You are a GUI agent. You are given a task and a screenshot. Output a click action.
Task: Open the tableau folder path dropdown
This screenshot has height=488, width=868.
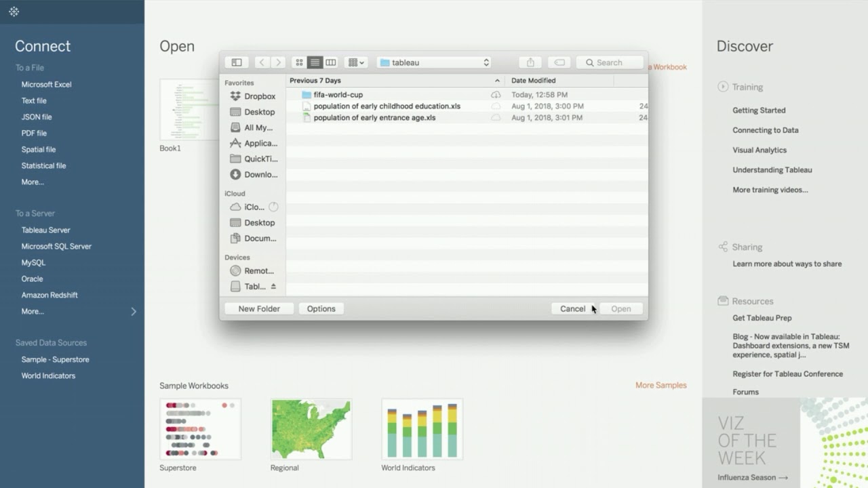pos(434,62)
